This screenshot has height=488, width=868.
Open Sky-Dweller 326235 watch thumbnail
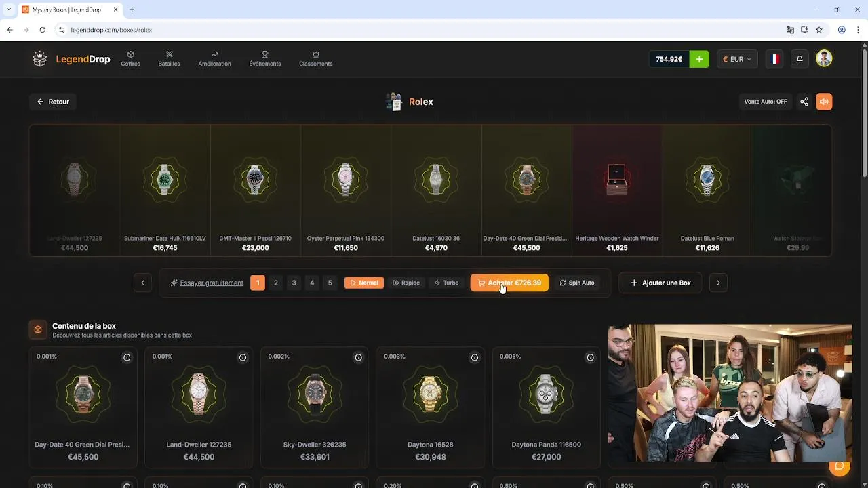coord(315,394)
